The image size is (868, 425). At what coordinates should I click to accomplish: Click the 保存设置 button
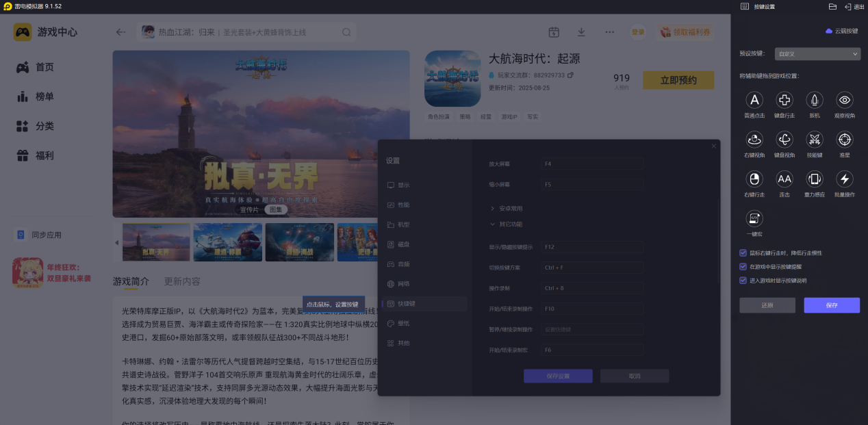click(x=558, y=376)
